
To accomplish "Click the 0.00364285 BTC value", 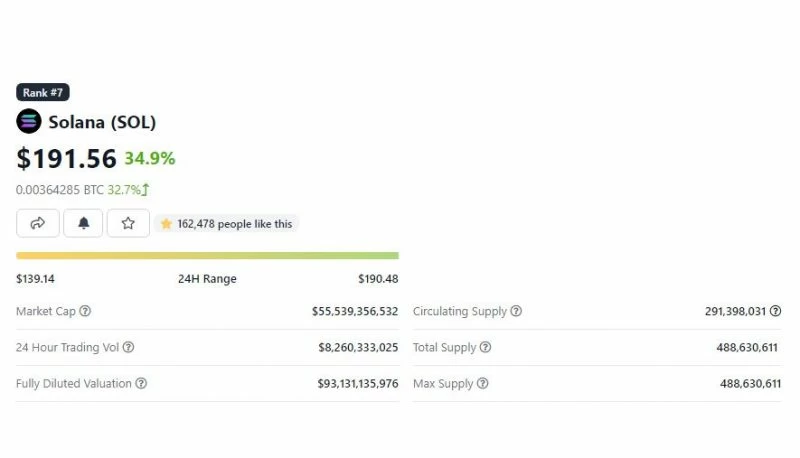I will pos(60,190).
